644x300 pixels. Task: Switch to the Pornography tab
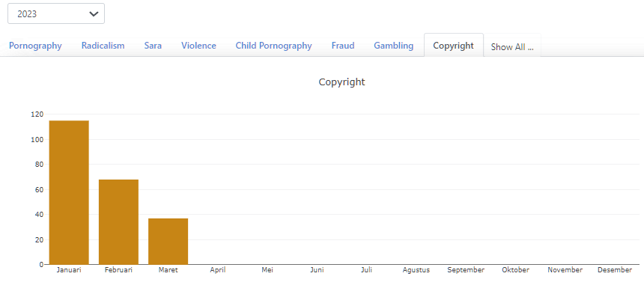pyautogui.click(x=35, y=46)
